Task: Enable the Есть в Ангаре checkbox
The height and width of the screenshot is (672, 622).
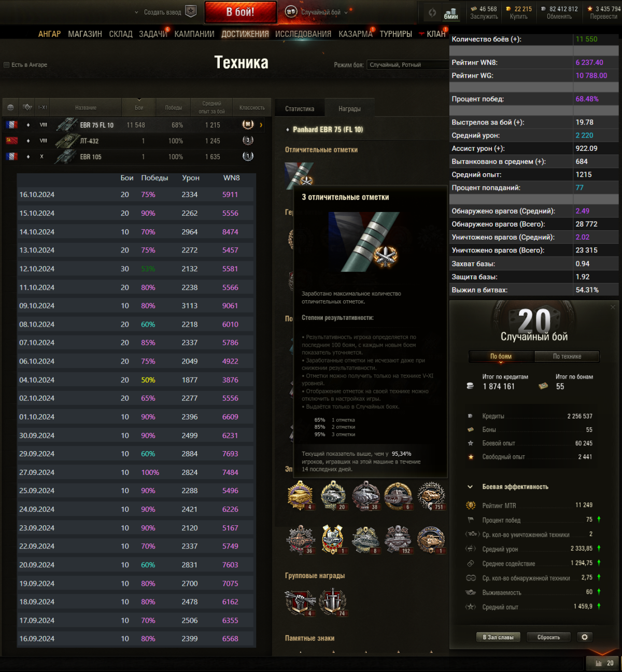Action: pyautogui.click(x=7, y=65)
